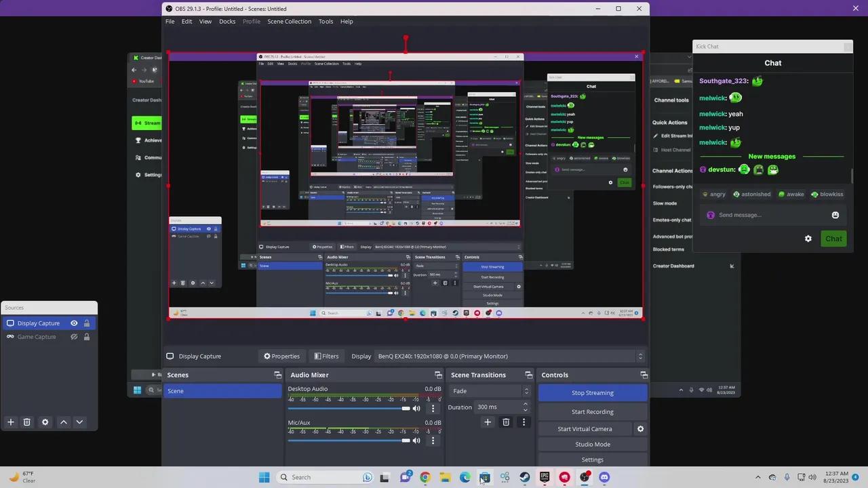Open the Tools menu

(x=325, y=21)
